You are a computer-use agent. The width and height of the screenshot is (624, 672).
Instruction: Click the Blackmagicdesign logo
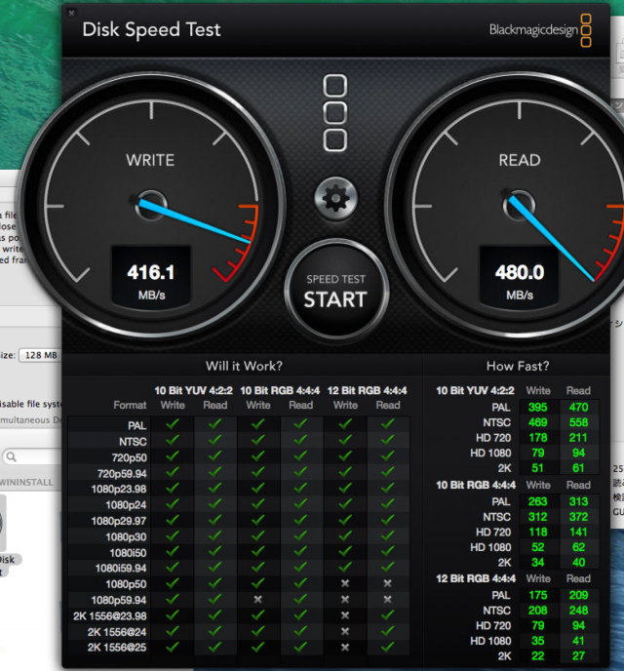click(x=540, y=30)
